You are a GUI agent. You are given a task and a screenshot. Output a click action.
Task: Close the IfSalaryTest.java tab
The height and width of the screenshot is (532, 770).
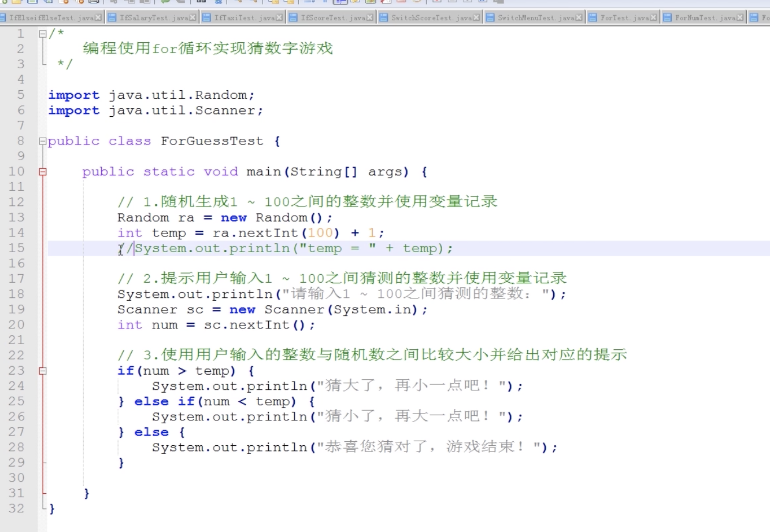point(193,18)
